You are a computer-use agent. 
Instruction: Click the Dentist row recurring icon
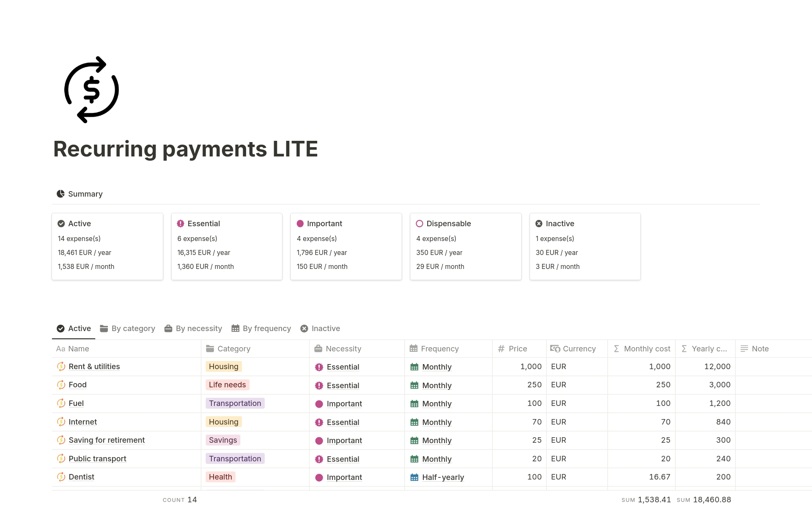[x=61, y=477]
